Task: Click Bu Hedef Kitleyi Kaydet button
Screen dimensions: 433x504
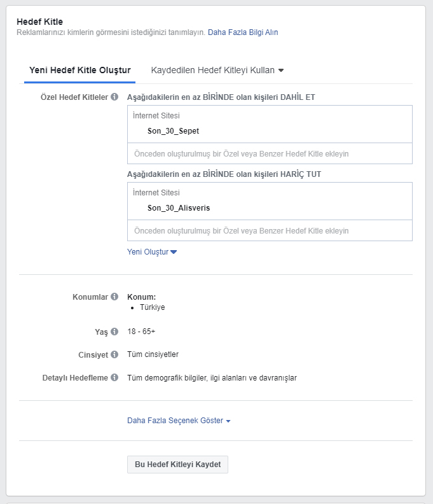Action: pos(177,465)
